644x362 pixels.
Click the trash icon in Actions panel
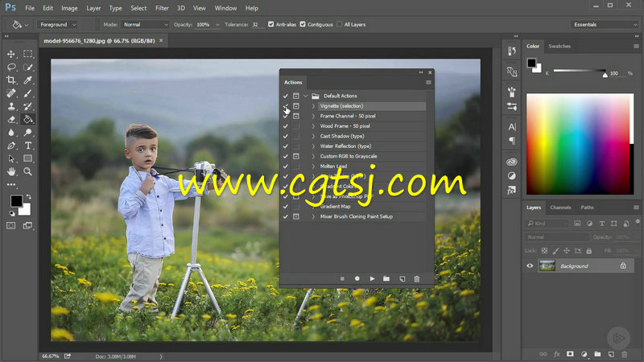point(416,278)
